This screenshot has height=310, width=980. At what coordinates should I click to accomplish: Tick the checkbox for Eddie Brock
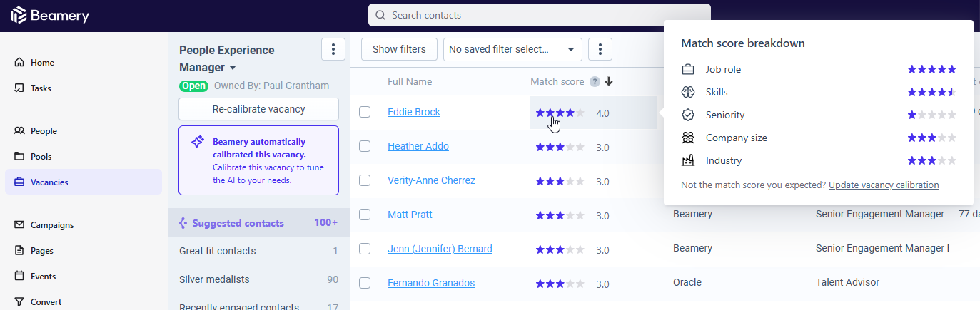coord(365,112)
